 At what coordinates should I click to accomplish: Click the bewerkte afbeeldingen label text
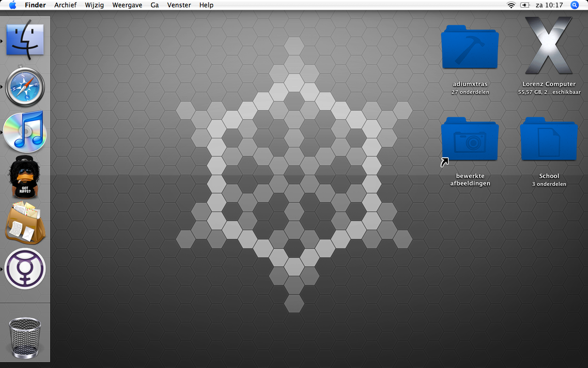click(x=470, y=180)
